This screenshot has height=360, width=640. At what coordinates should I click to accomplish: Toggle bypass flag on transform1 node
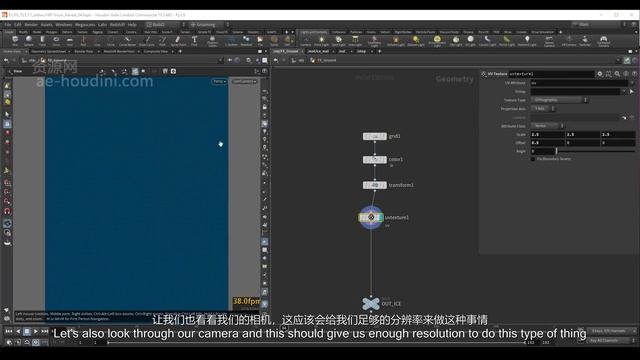pyautogui.click(x=365, y=185)
